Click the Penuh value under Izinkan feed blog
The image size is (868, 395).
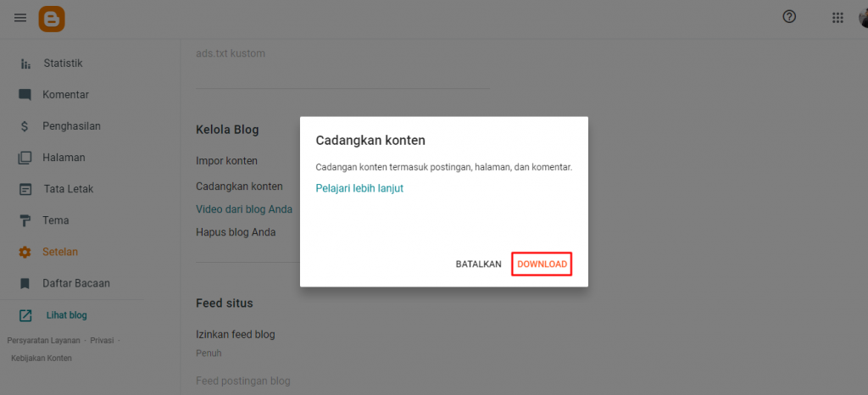click(x=209, y=353)
